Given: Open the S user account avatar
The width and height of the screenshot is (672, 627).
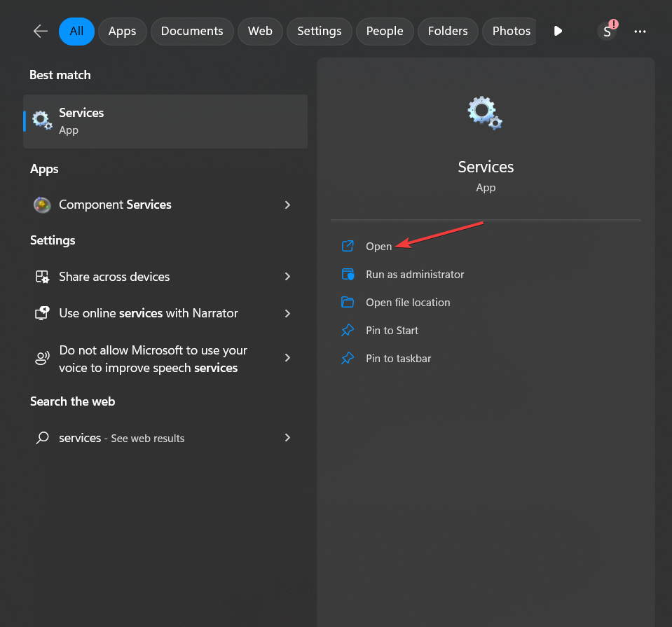Looking at the screenshot, I should (608, 32).
